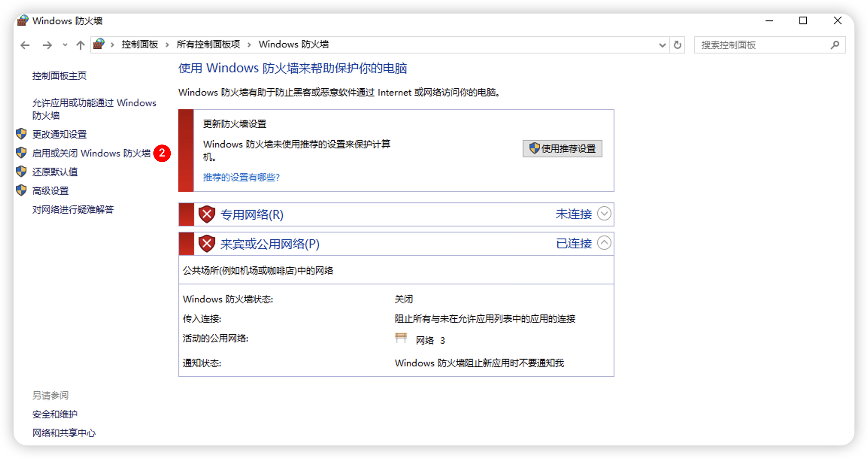Open 网络和共享中心 from the sidebar
This screenshot has width=868, height=459.
click(x=63, y=433)
